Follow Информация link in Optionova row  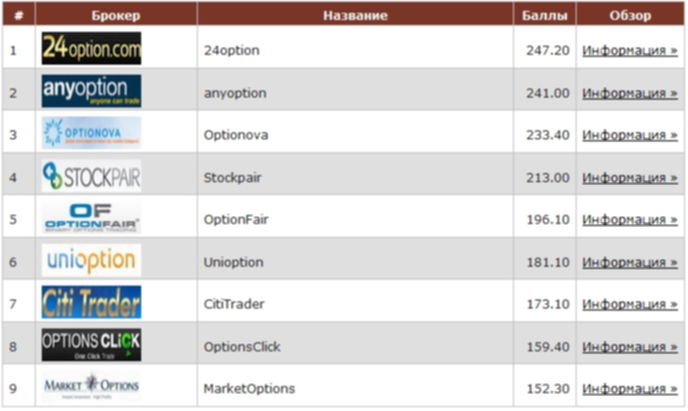point(630,135)
